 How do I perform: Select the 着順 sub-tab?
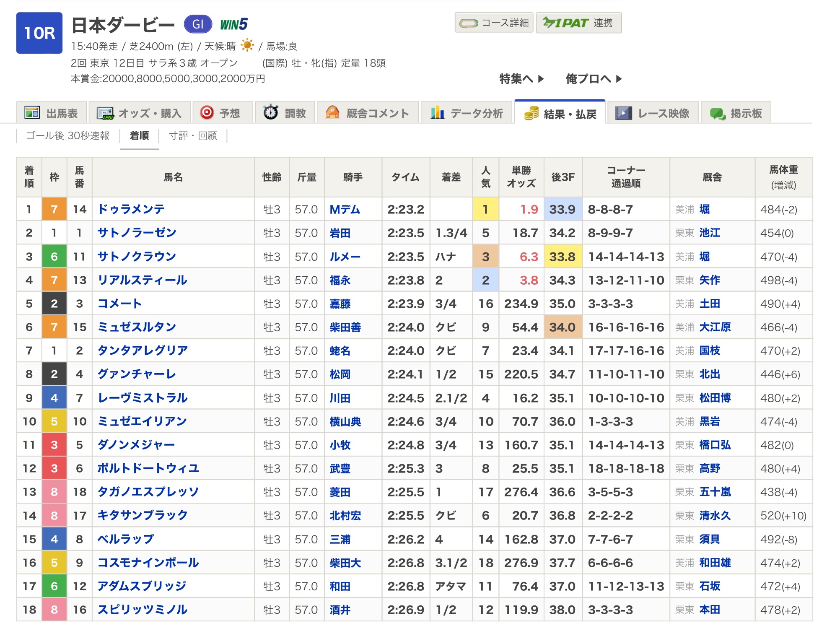[x=139, y=135]
